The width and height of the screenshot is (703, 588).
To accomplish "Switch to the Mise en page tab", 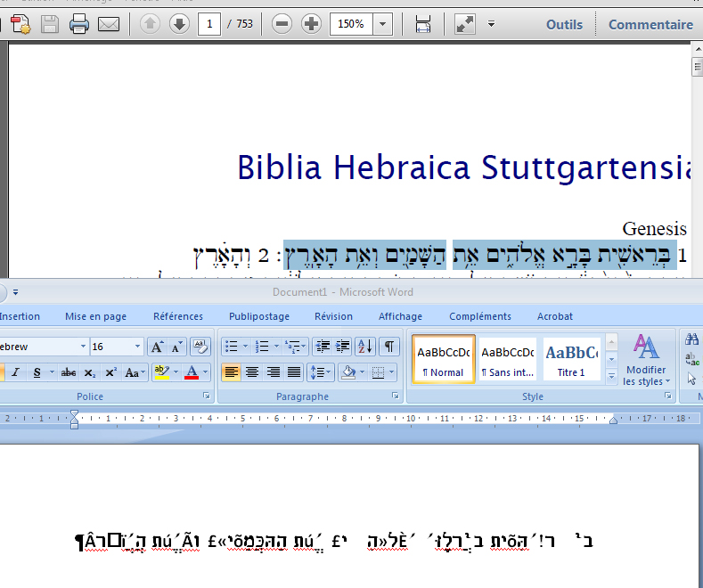I will coord(95,316).
